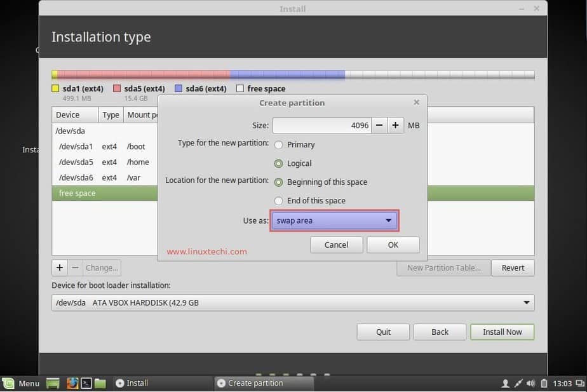The height and width of the screenshot is (392, 587).
Task: Open the file manager from the taskbar
Action: tap(100, 383)
